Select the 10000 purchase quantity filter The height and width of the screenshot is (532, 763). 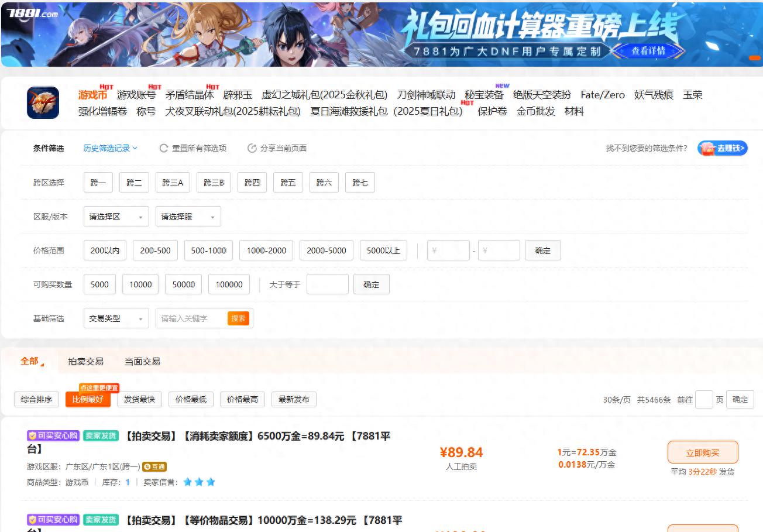coord(140,284)
